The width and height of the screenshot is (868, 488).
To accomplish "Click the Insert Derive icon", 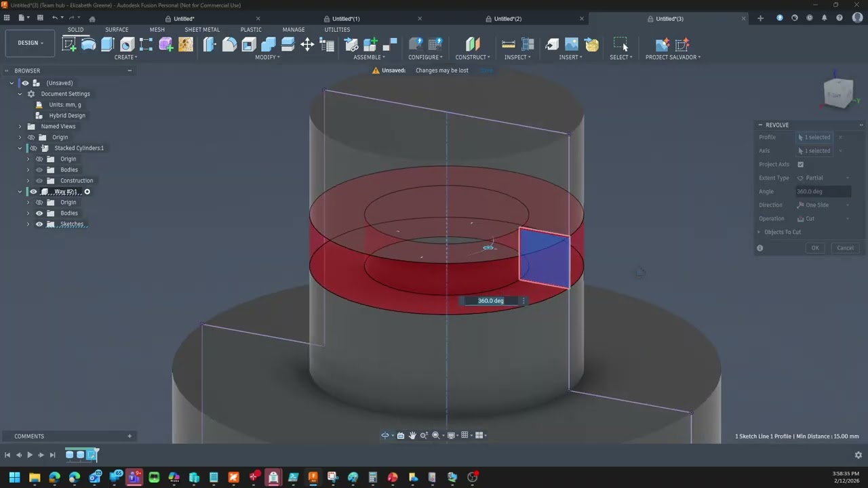I will coord(552,45).
